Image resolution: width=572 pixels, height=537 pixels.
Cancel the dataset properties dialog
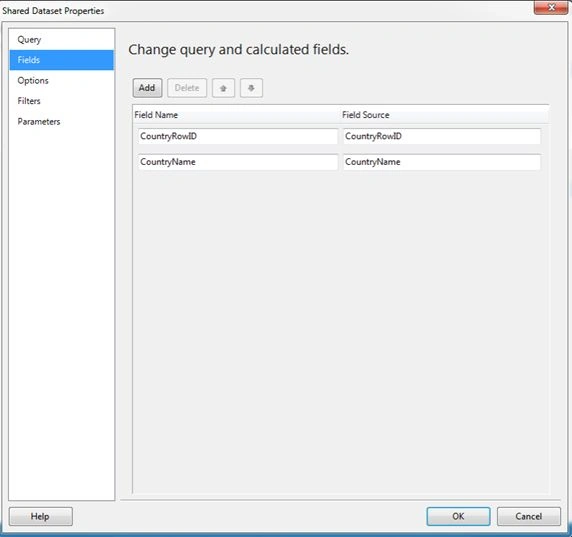click(529, 516)
